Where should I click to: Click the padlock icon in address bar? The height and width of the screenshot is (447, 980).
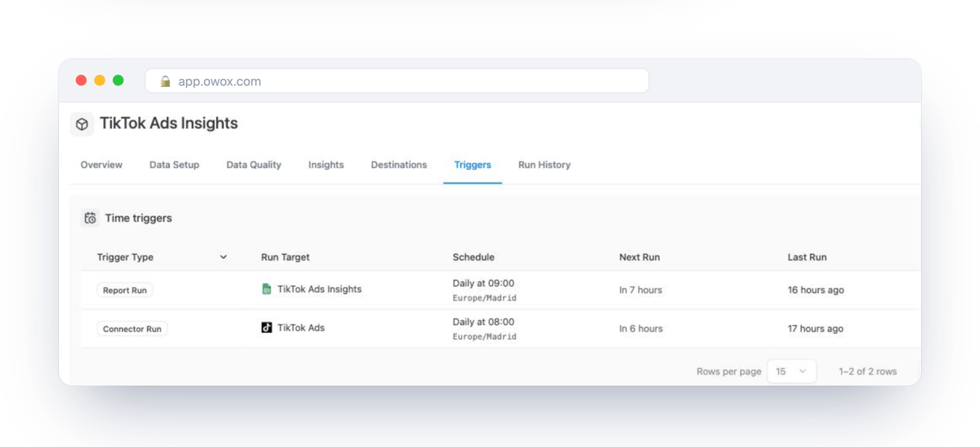point(165,81)
